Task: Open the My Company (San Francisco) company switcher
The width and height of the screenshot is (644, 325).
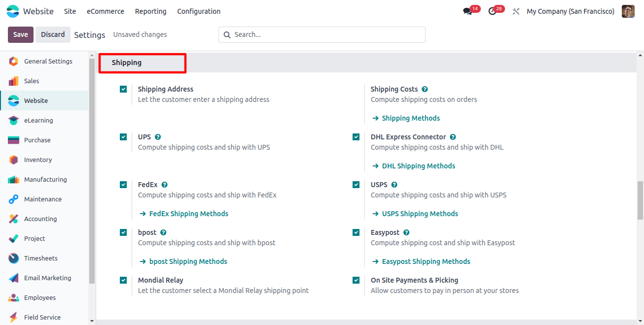Action: coord(571,11)
